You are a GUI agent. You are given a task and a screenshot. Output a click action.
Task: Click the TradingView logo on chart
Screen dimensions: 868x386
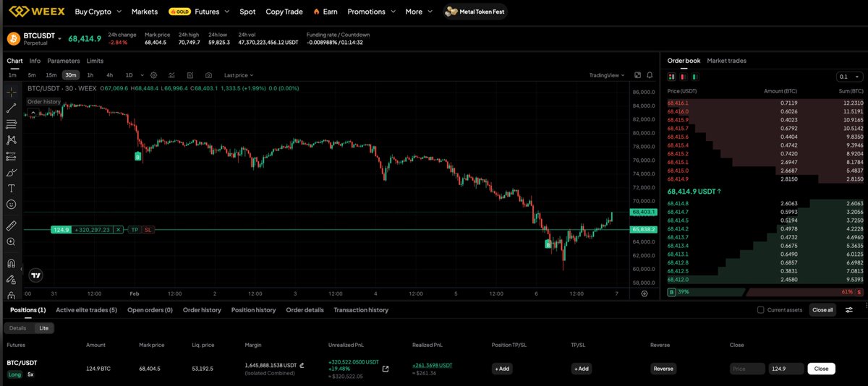tap(35, 275)
